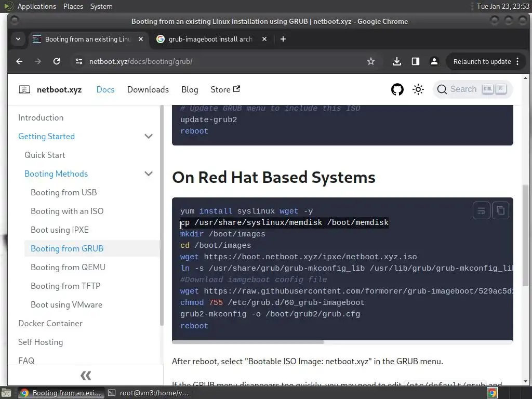Open a new browser tab
This screenshot has height=399, width=532.
click(283, 39)
